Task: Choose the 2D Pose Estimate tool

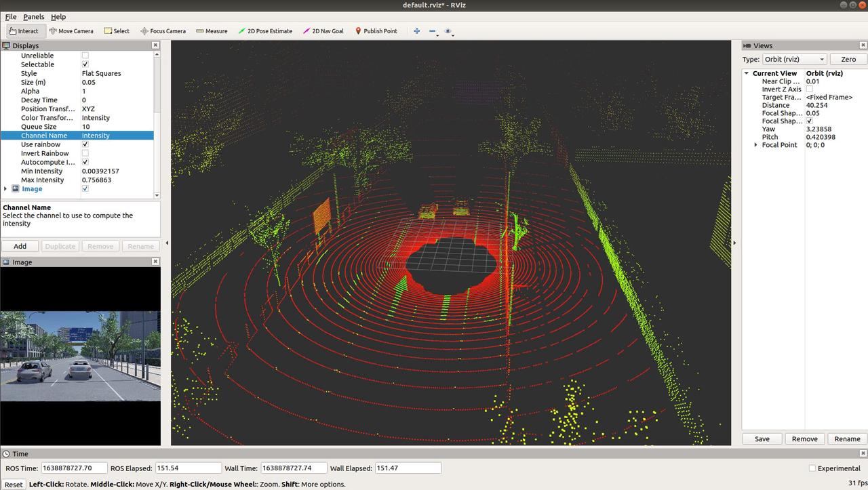Action: tap(265, 31)
